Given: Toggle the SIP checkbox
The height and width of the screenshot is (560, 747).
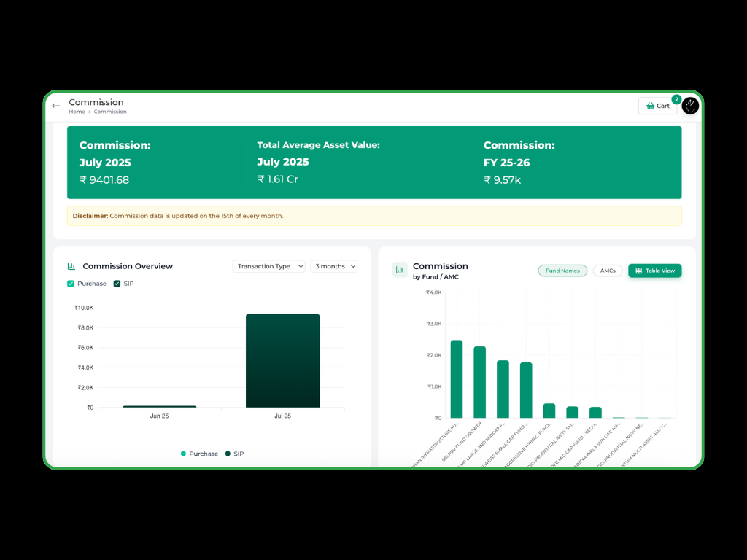Looking at the screenshot, I should tap(117, 284).
